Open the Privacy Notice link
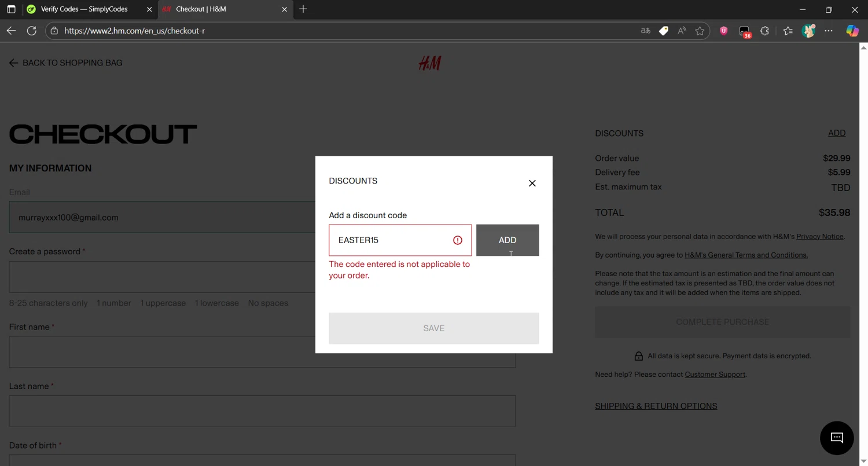The image size is (868, 466). point(819,236)
